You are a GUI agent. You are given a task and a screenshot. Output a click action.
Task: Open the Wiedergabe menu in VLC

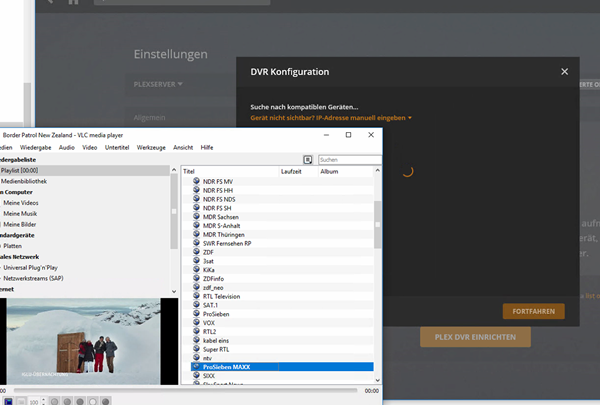pos(36,147)
